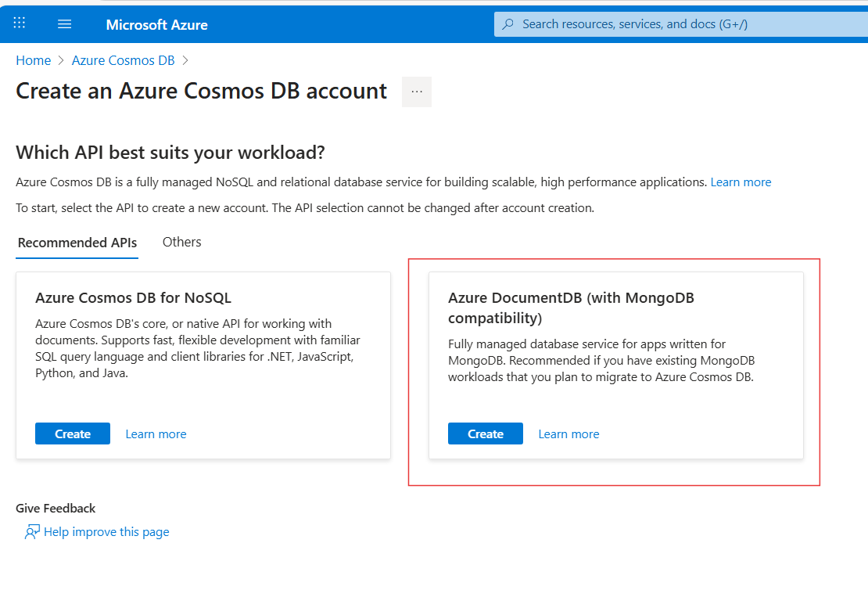Screen dimensions: 868x608
Task: Go to Home breadcrumb
Action: click(x=34, y=60)
